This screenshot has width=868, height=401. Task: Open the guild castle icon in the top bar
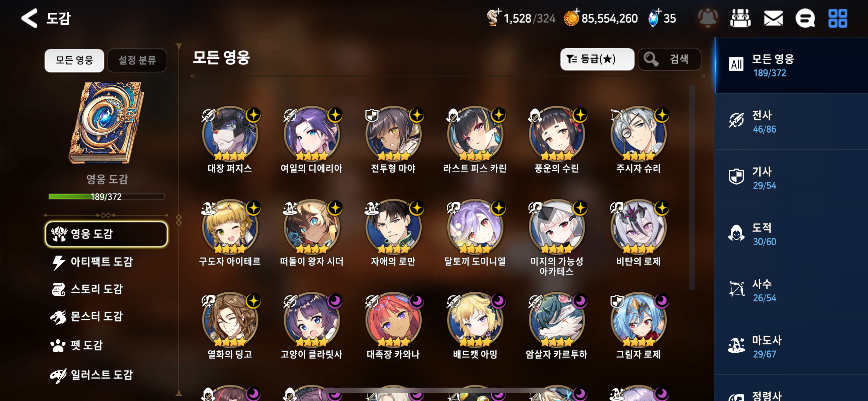[740, 18]
